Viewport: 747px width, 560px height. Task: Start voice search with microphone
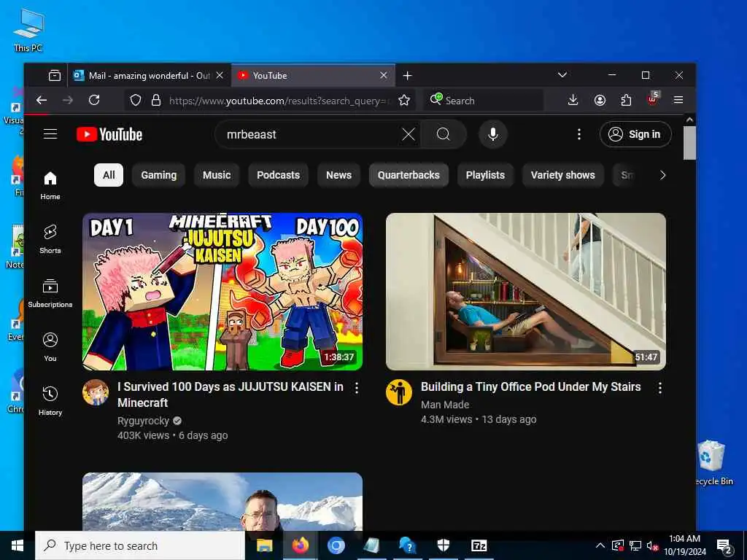[493, 134]
